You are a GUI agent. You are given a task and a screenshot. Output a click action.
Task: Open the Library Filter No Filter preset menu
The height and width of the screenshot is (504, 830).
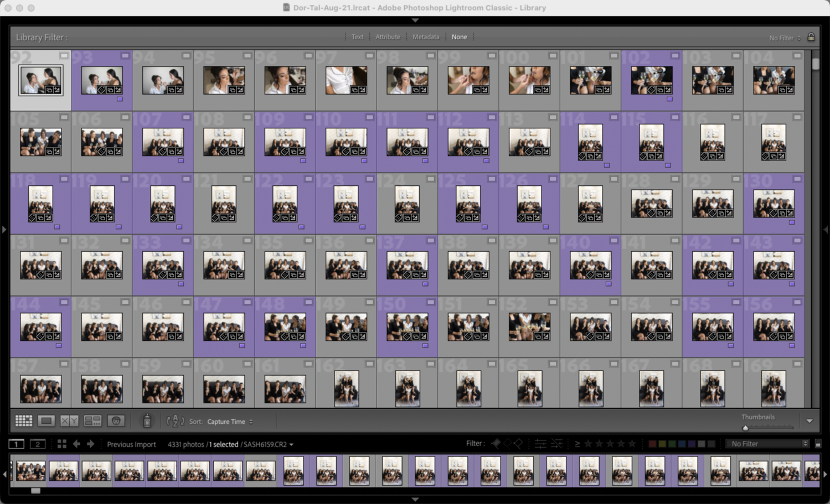tap(785, 38)
